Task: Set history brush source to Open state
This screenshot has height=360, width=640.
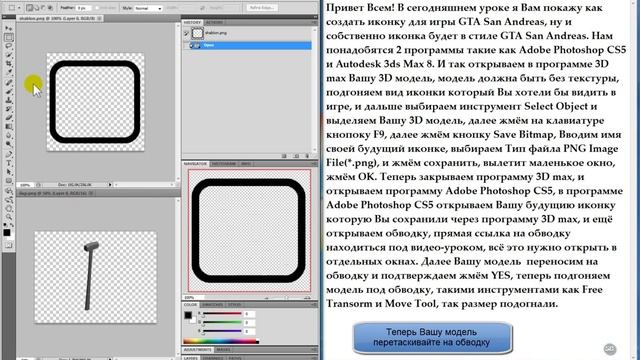Action: pos(186,45)
